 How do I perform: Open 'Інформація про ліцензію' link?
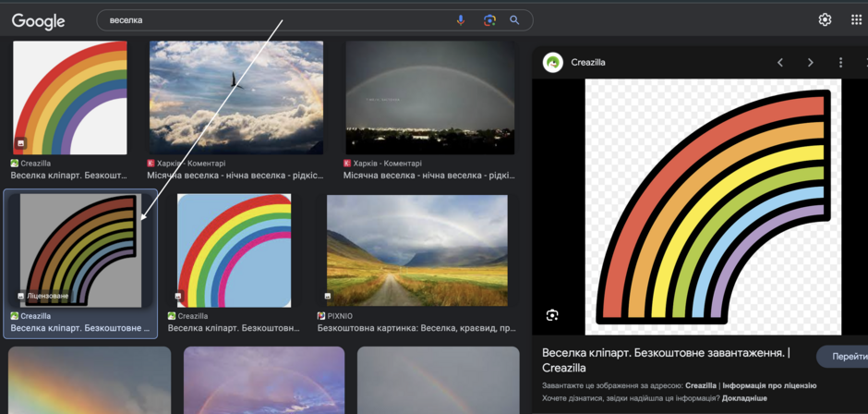coord(769,385)
